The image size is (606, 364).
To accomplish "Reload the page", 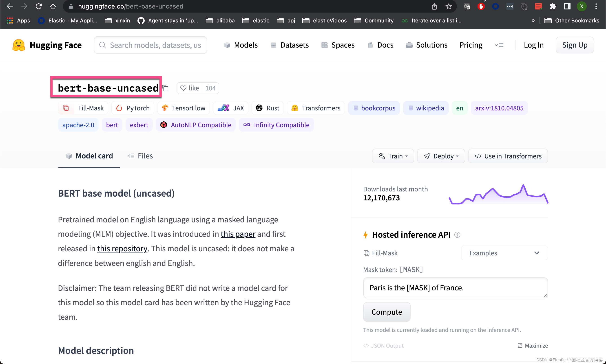I will (39, 6).
